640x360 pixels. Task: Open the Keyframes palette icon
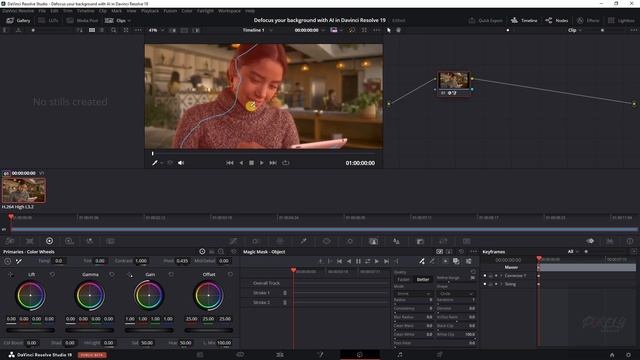(590, 241)
